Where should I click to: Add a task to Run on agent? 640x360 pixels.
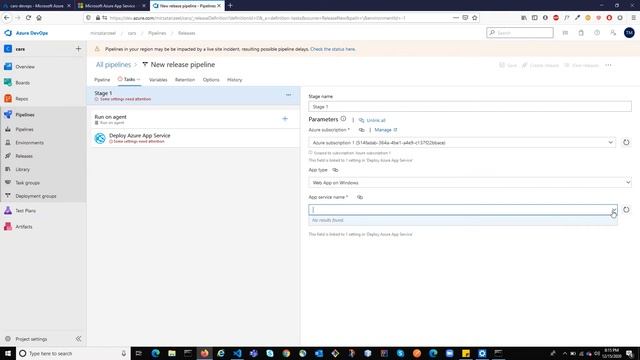[x=285, y=119]
